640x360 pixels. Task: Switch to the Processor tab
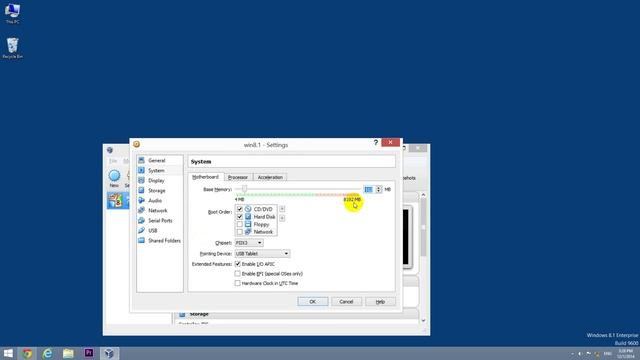238,177
